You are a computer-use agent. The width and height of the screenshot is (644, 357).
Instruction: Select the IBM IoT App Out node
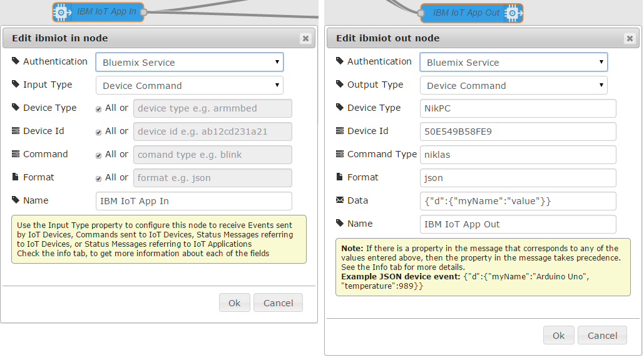point(472,13)
